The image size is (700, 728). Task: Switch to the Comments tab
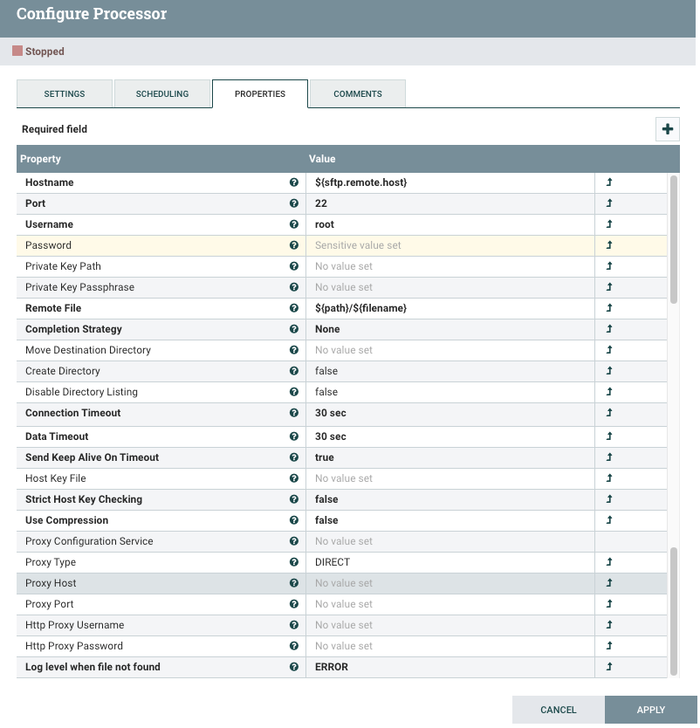[x=356, y=93]
